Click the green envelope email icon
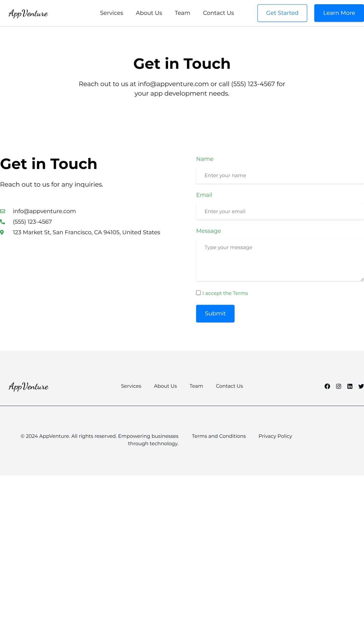Screen dimensions: 364x635 [x=2, y=211]
